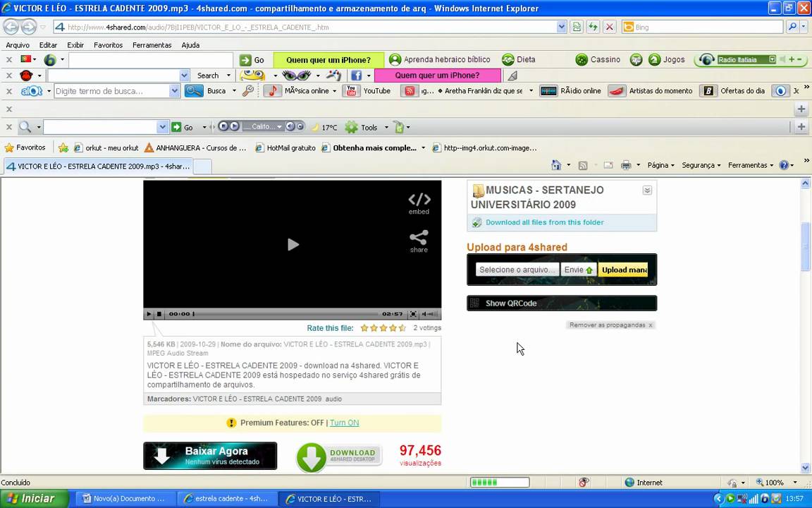Click the browser Back arrow button
Screen dimensions: 812x508
(11, 26)
